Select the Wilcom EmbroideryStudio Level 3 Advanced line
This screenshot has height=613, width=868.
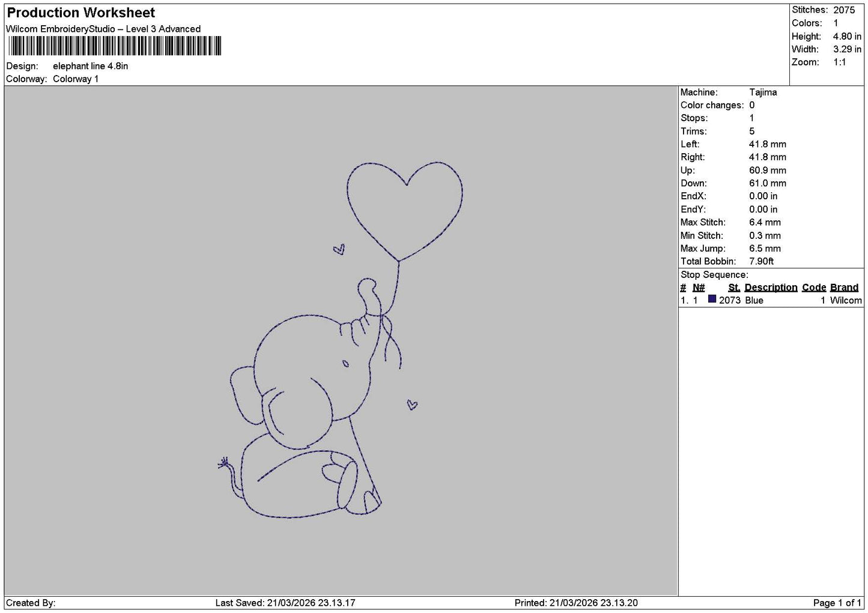[x=103, y=29]
